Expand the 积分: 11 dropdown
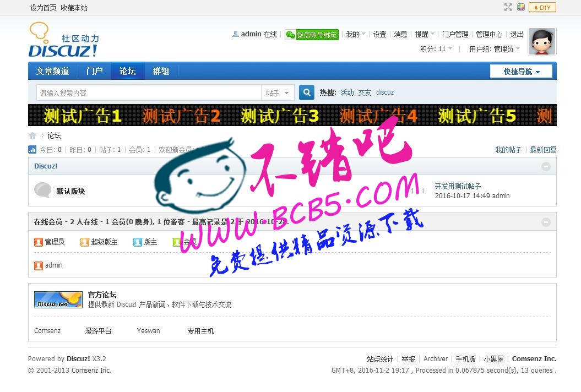This screenshot has width=581, height=392. [436, 49]
